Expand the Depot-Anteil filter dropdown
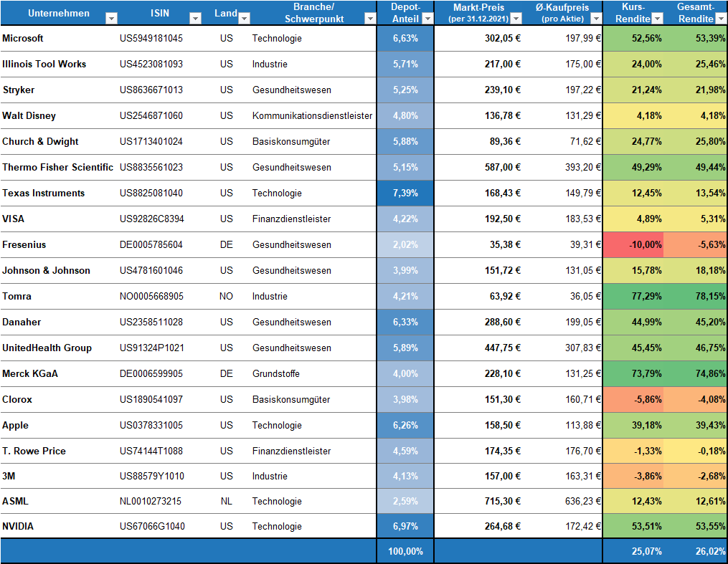Screen dimensions: 728x564 click(427, 19)
